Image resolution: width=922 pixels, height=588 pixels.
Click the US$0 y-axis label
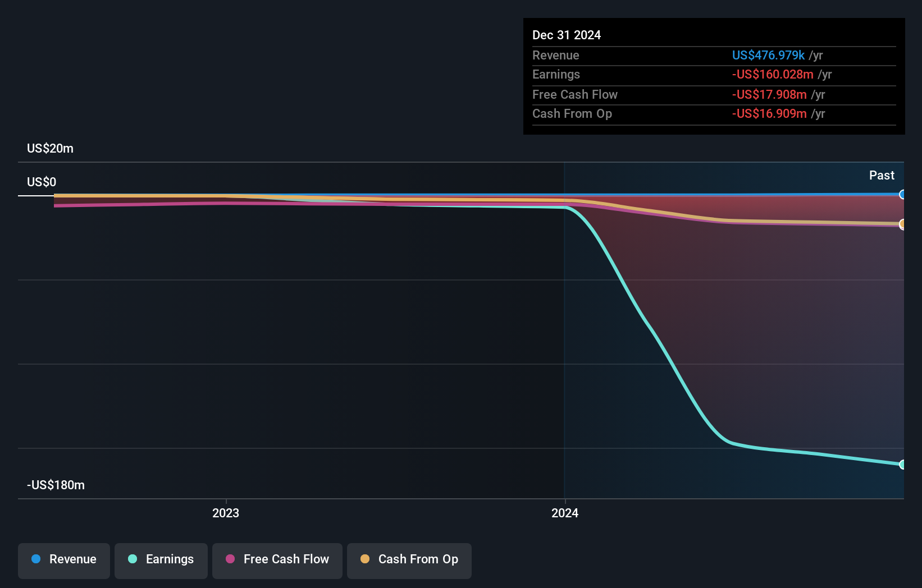point(42,182)
